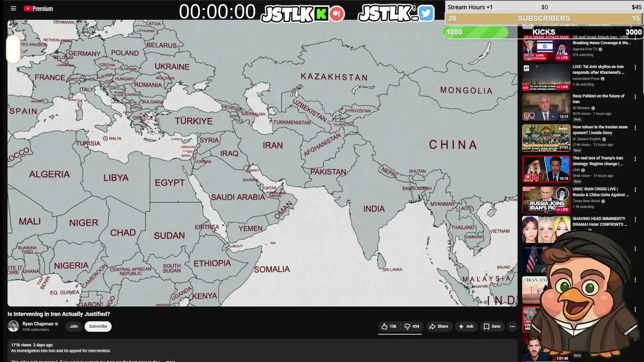644x362 pixels.
Task: Open 'UNSC IRAN CRISIS LIVE' video title
Action: click(x=601, y=192)
